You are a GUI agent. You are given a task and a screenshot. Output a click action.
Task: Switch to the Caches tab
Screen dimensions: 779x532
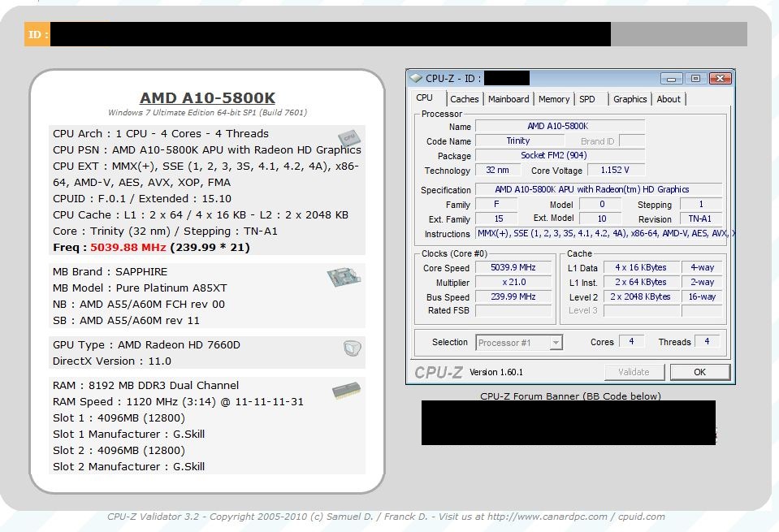coord(465,99)
